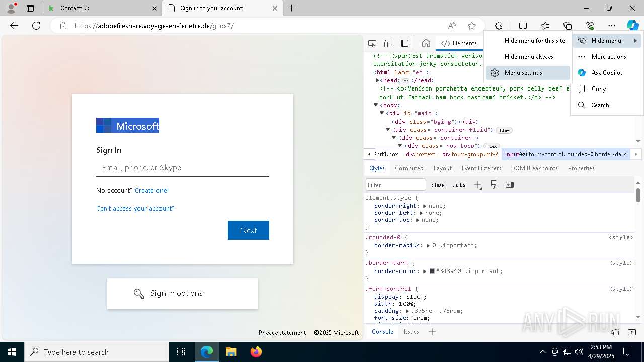Collapse the div id="main" node
The image size is (644, 362).
point(382,113)
